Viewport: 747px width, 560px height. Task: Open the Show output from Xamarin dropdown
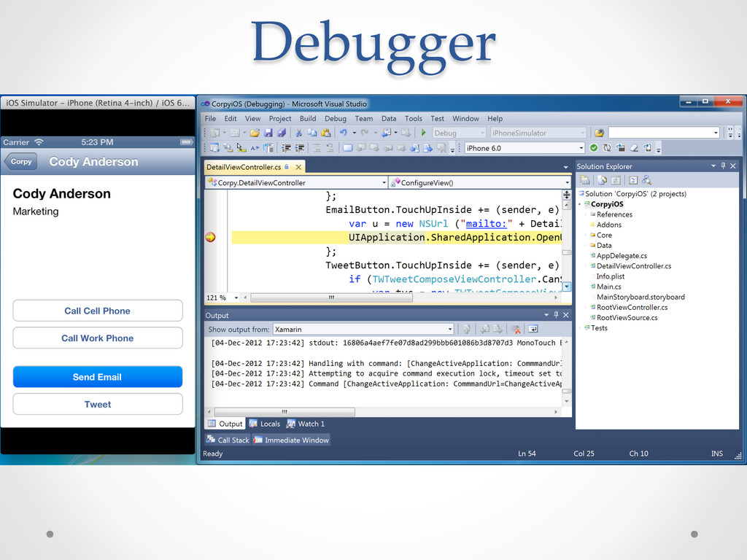(449, 329)
